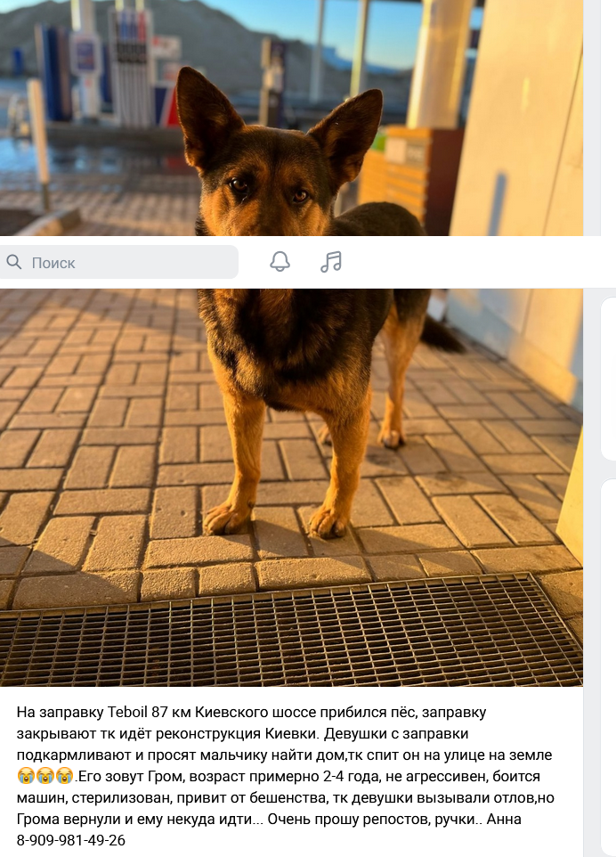This screenshot has width=616, height=857.
Task: Click the fuel pump in the photo background
Action: pos(131,66)
